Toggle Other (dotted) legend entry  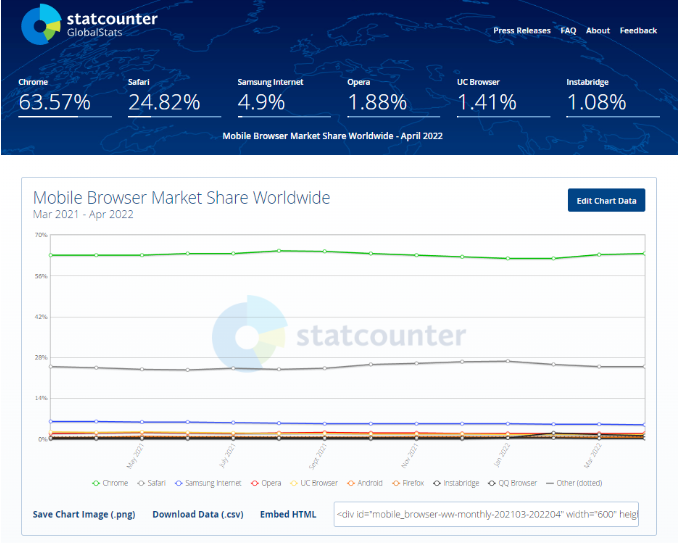click(x=579, y=483)
